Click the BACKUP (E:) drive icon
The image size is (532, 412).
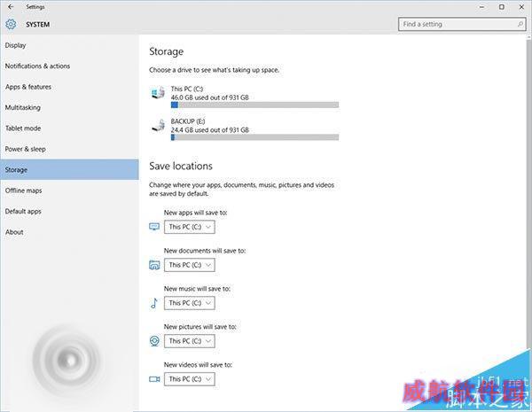158,125
